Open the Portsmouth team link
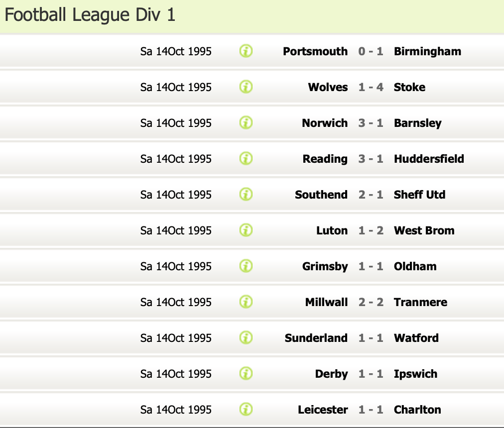 315,51
